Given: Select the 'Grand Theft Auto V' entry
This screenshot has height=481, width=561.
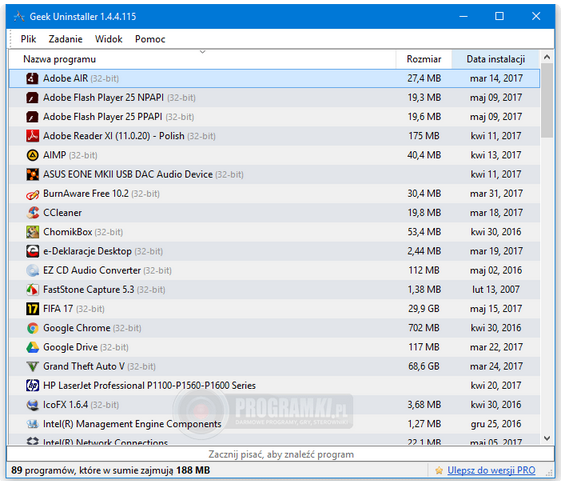Looking at the screenshot, I should tap(84, 366).
